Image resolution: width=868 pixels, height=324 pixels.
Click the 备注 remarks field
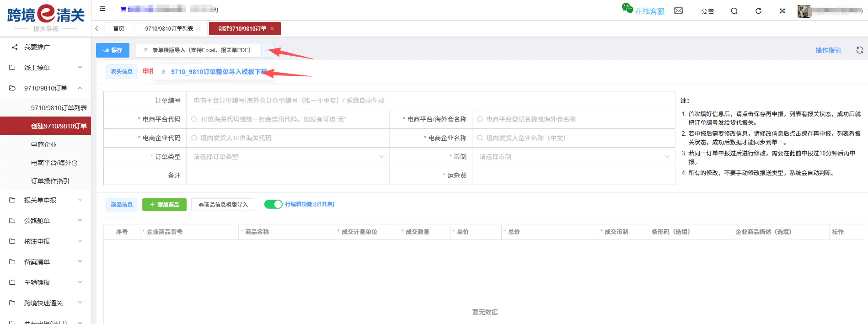point(288,175)
